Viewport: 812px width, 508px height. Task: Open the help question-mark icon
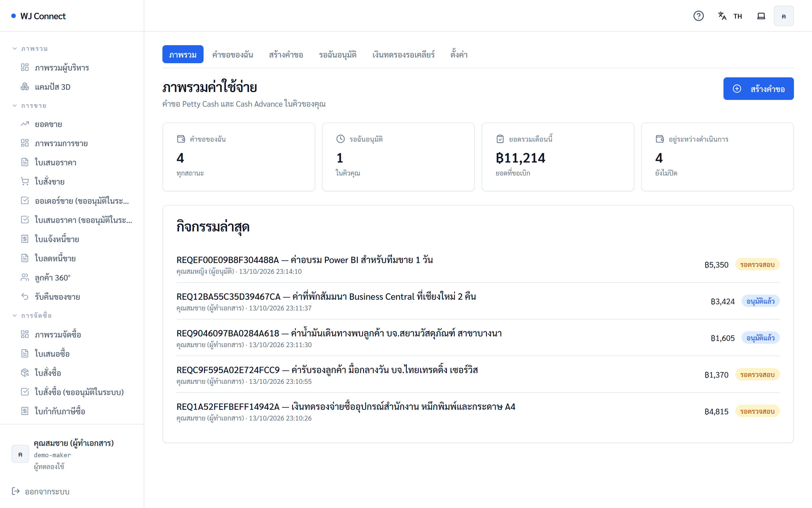698,16
